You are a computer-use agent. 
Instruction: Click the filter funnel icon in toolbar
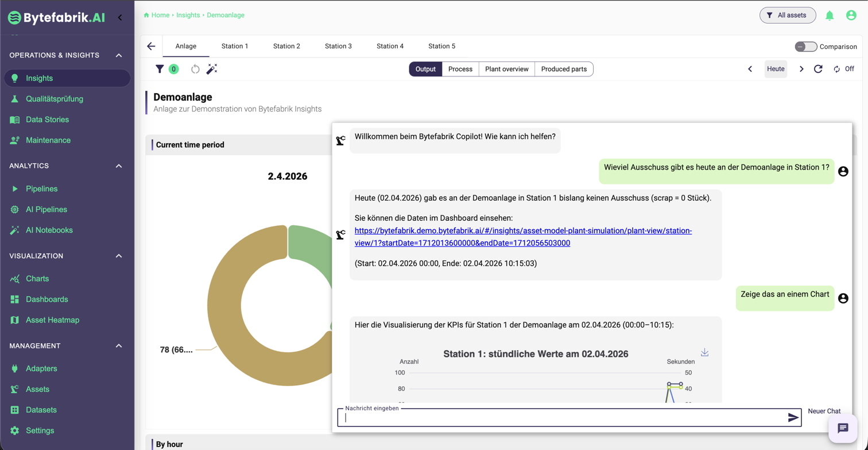(160, 69)
